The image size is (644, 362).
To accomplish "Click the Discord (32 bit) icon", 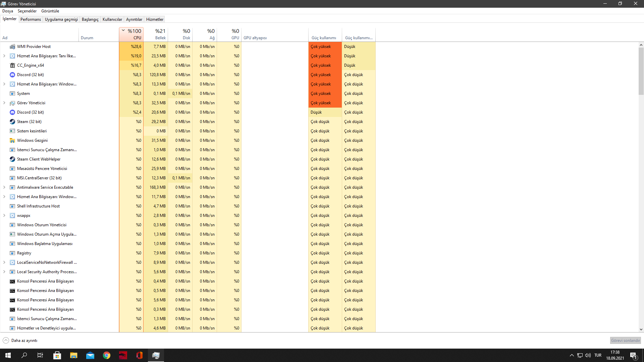I will click(12, 74).
